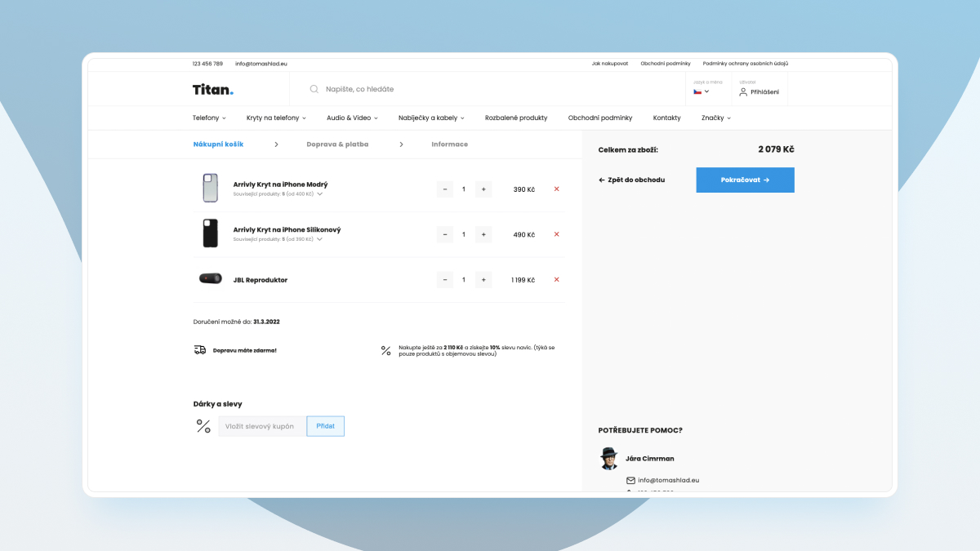Open the JBL speaker thumbnail
The width and height of the screenshot is (980, 551).
point(211,278)
